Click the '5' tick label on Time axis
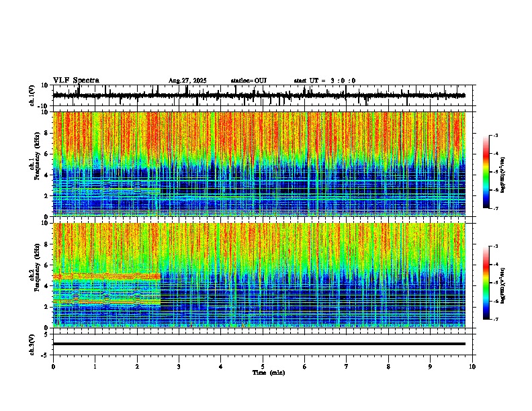The image size is (532, 411). (263, 367)
